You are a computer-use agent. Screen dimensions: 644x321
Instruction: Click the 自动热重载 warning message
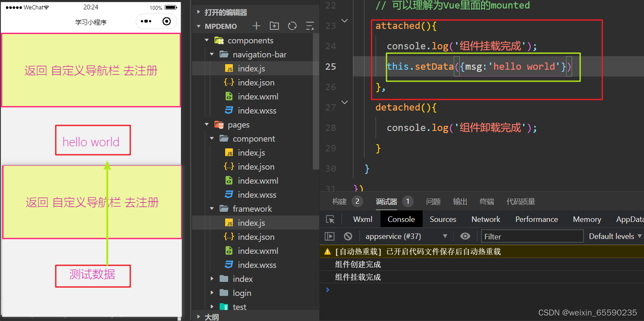point(418,252)
